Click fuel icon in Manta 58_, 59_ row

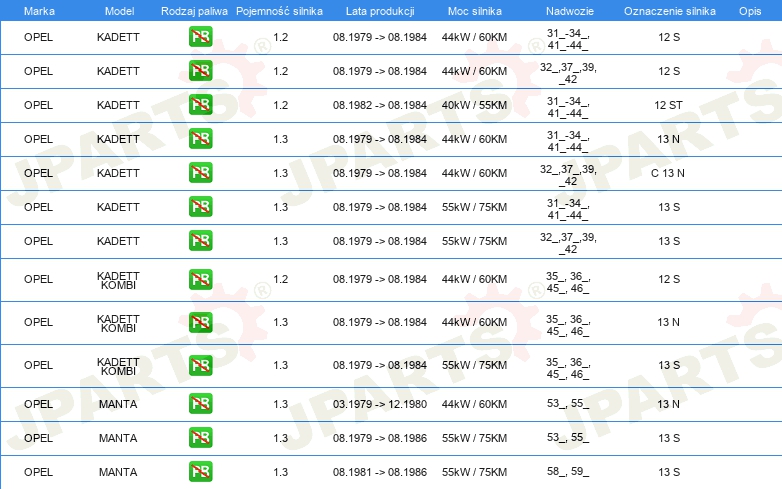coord(200,472)
